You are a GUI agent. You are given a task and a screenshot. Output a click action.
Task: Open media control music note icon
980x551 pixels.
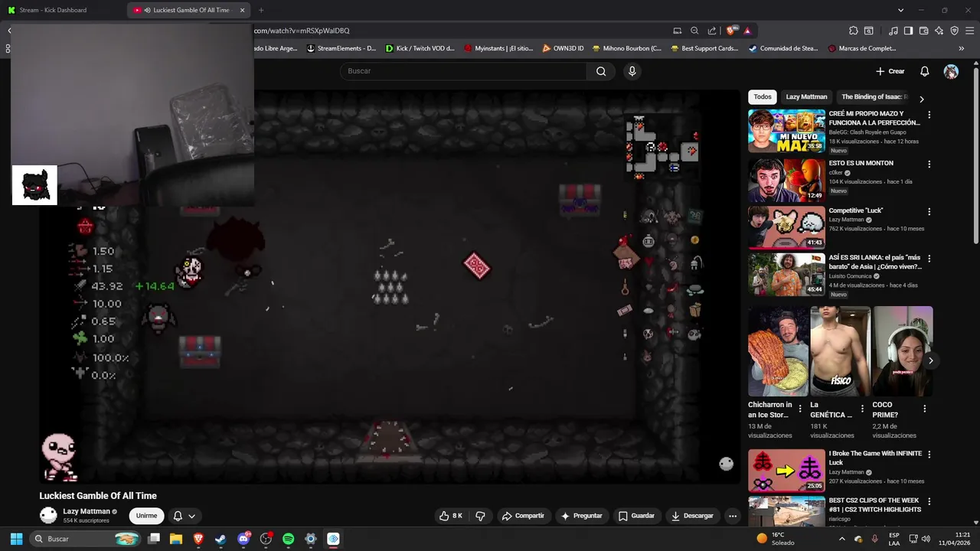click(893, 31)
